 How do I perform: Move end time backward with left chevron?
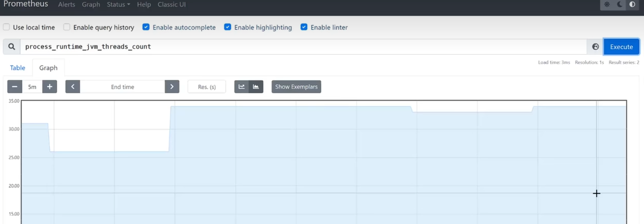click(x=73, y=87)
